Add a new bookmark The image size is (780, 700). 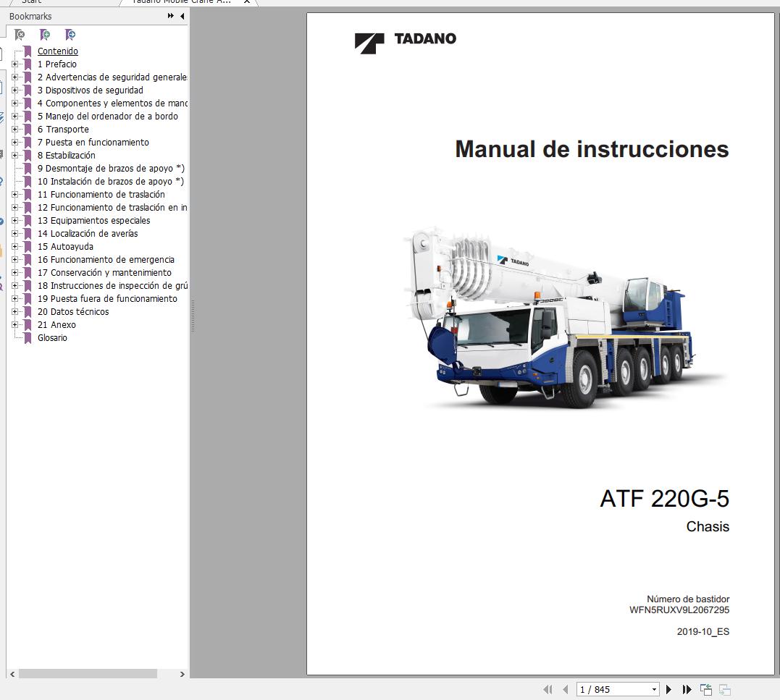(45, 35)
